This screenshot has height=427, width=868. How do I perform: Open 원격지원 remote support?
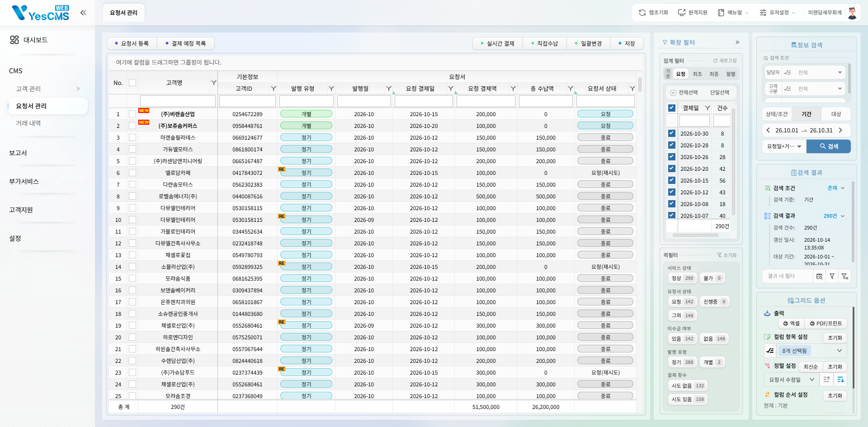pos(693,13)
